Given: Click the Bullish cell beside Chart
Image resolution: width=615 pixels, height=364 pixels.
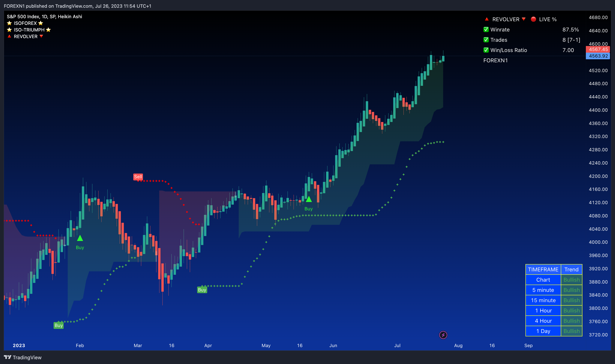Looking at the screenshot, I should click(571, 280).
